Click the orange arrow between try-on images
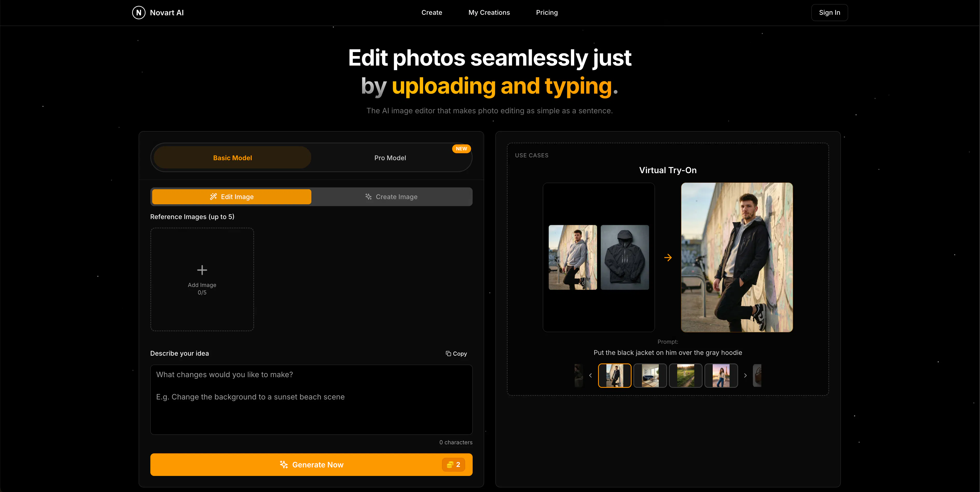This screenshot has width=980, height=492. 668,258
